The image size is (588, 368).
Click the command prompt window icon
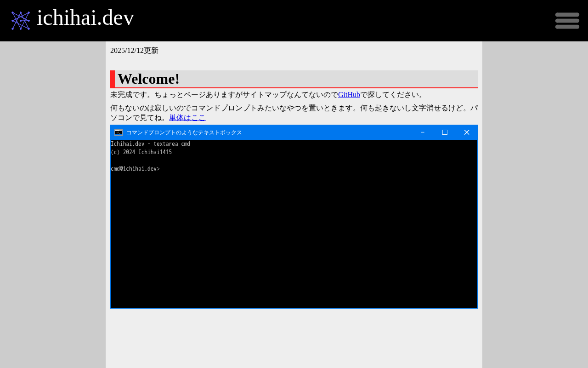click(119, 132)
